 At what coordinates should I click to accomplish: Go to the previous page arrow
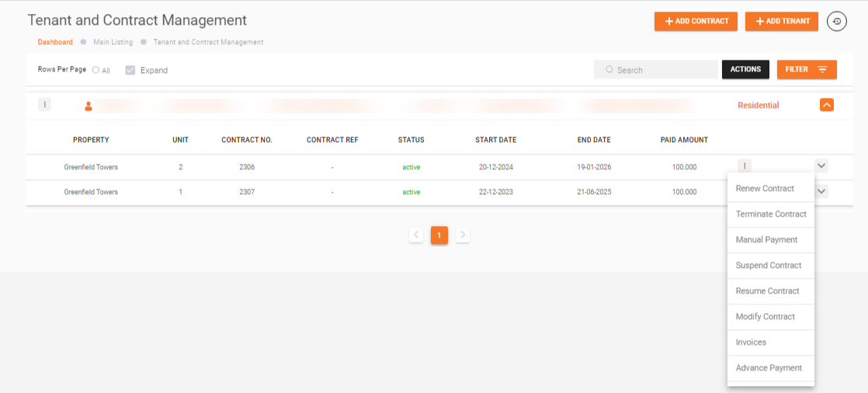click(416, 235)
